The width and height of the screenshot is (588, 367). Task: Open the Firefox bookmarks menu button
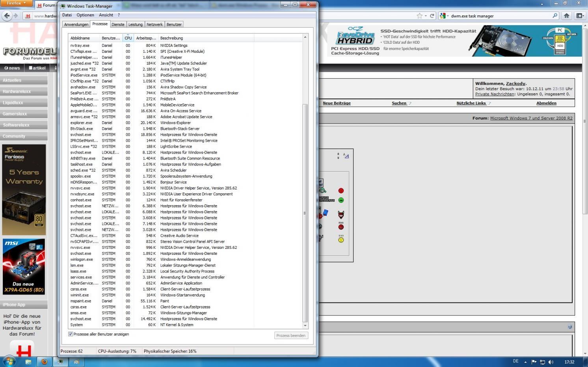click(x=580, y=16)
